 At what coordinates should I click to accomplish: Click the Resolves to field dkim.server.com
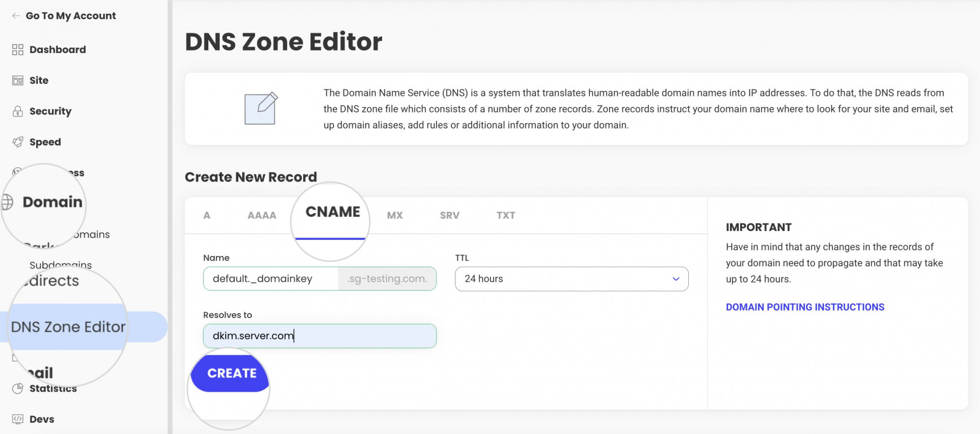(320, 336)
